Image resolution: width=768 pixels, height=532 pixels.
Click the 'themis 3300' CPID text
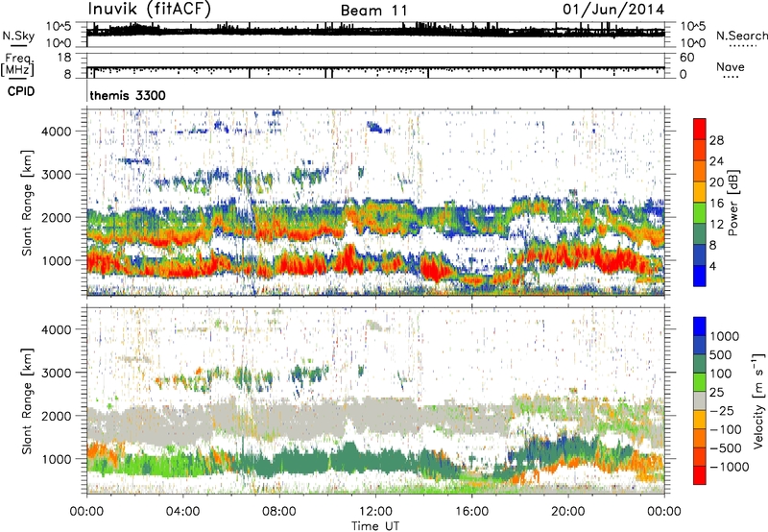(x=128, y=95)
